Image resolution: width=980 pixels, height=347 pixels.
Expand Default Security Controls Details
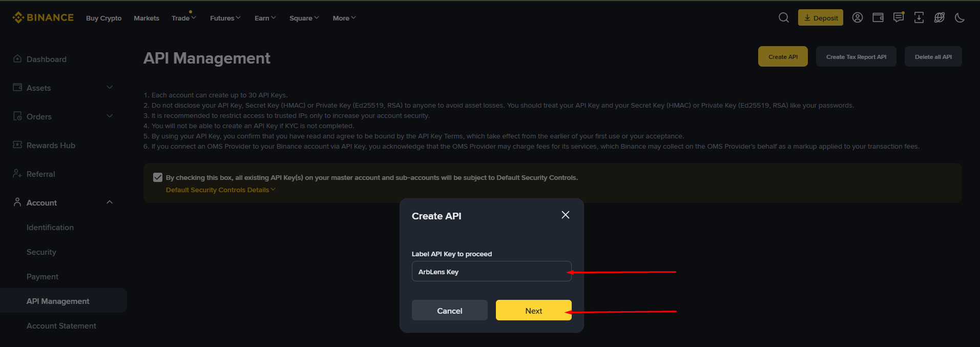pos(221,190)
